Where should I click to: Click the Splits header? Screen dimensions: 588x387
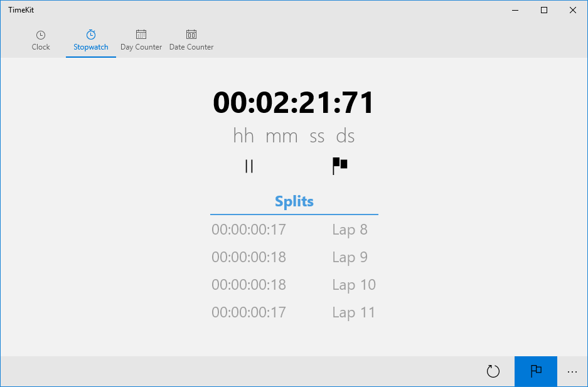pyautogui.click(x=294, y=201)
